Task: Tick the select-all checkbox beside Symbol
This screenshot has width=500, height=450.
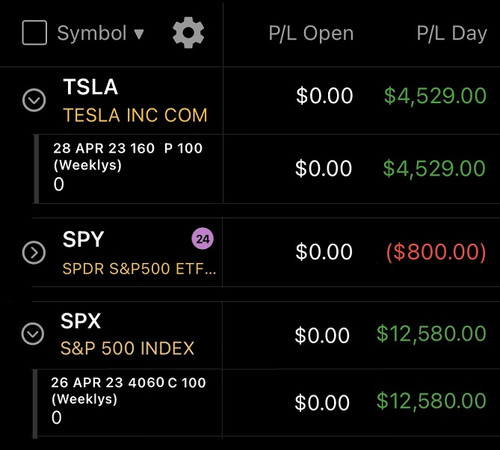Action: (x=34, y=33)
